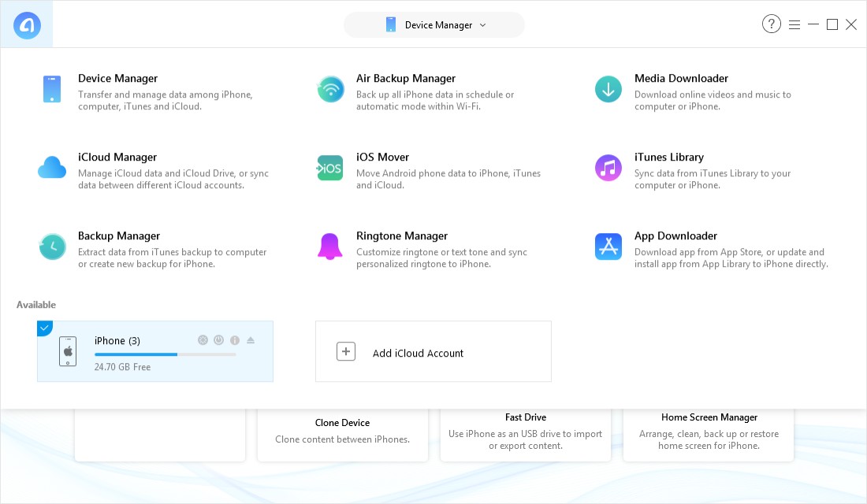Select the Device Manager menu entry
This screenshot has height=504, width=867.
pyautogui.click(x=117, y=79)
